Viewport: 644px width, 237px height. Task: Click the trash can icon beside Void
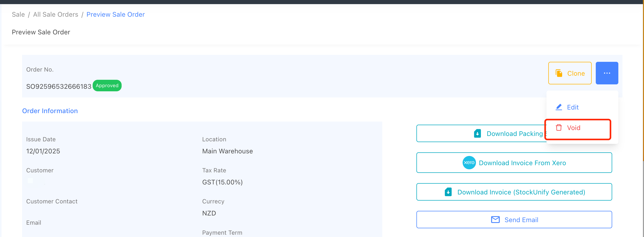559,128
